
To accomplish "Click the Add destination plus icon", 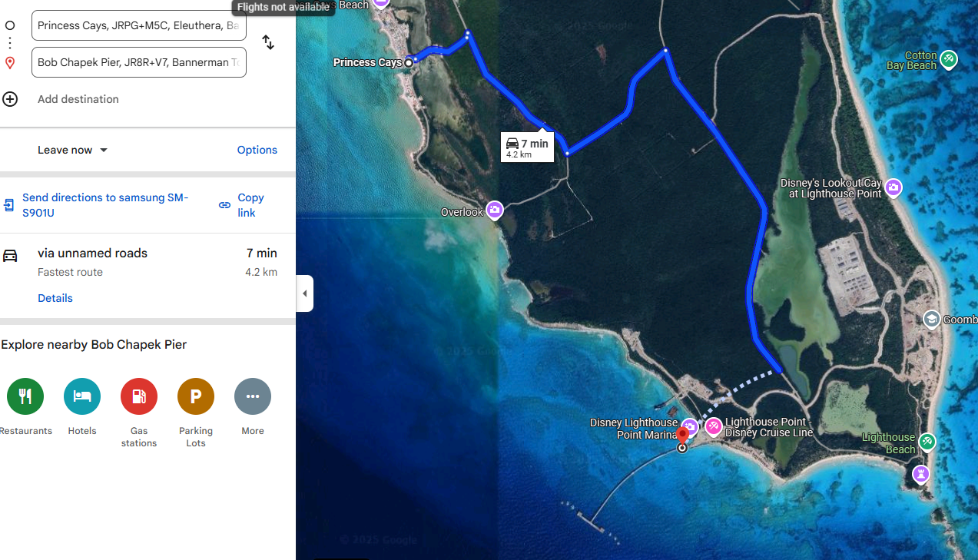I will pyautogui.click(x=10, y=99).
